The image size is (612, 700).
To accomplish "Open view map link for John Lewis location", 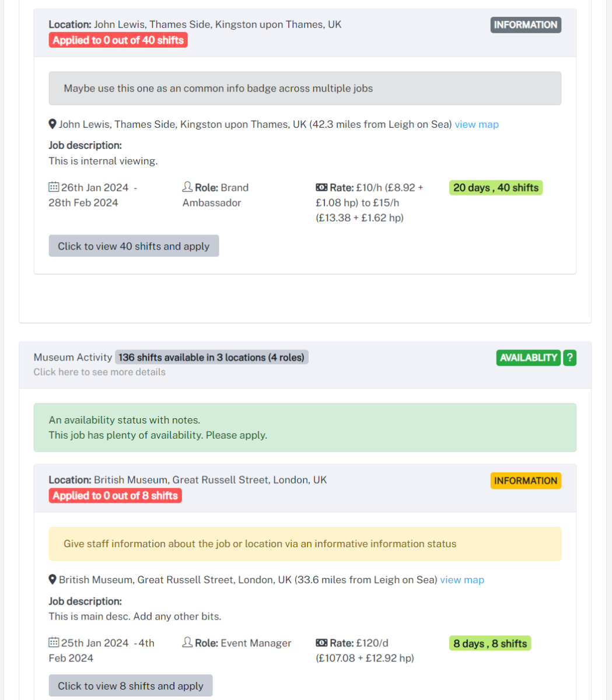I will click(x=477, y=124).
